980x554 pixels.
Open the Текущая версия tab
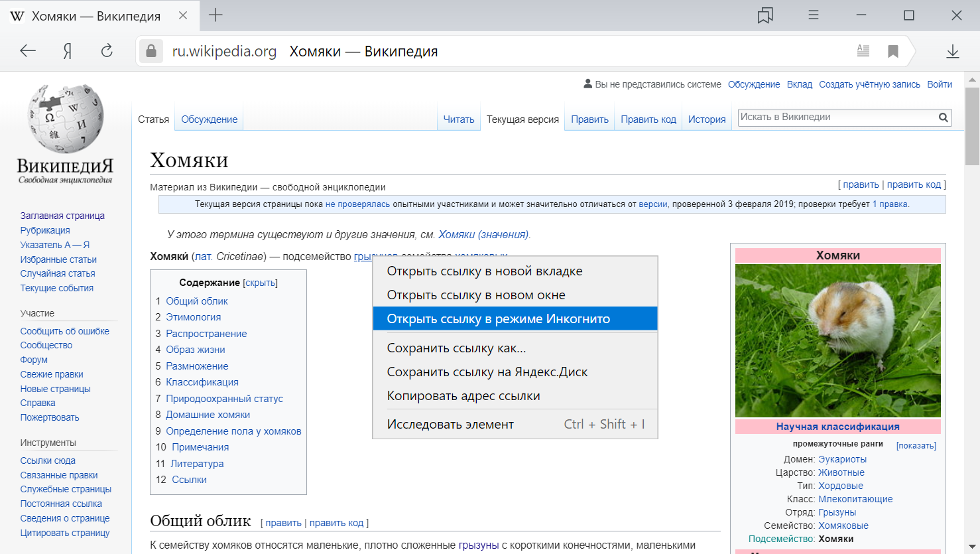coord(522,119)
